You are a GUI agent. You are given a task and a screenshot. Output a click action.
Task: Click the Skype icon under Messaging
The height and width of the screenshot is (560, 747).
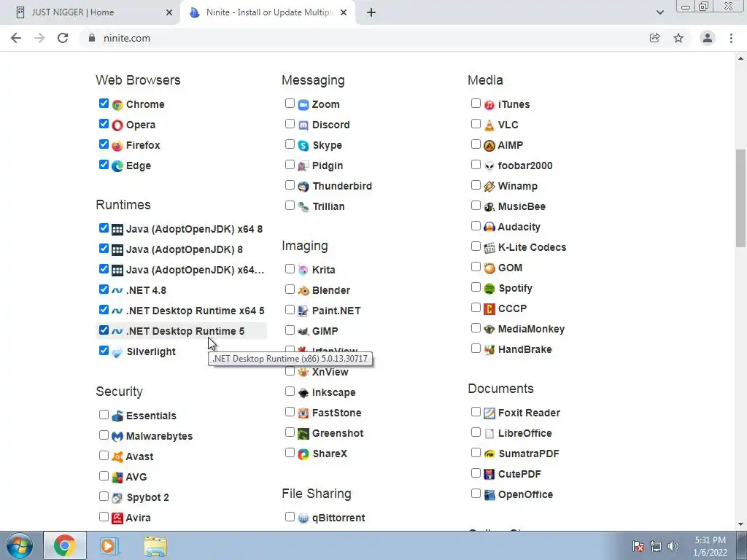303,145
